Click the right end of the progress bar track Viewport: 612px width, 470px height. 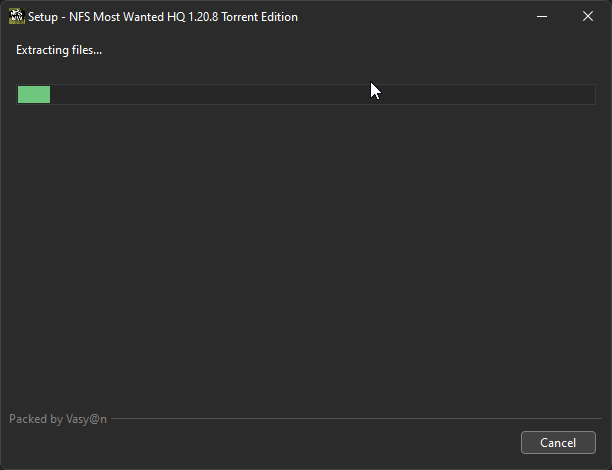[585, 94]
